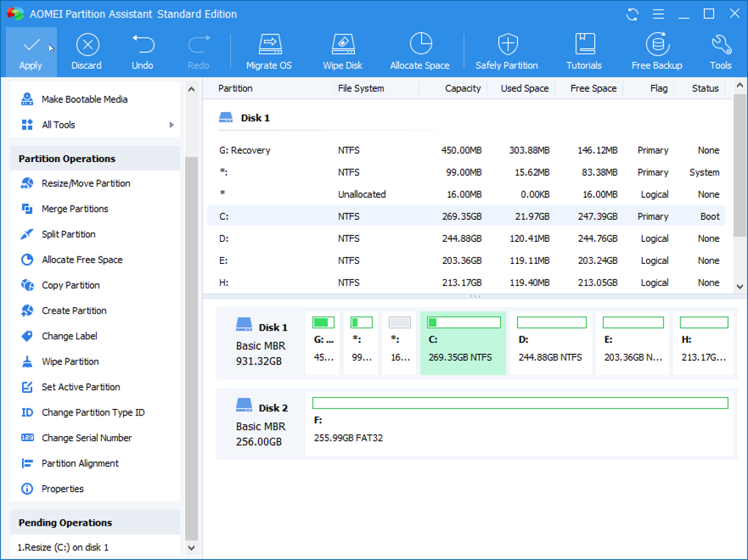
Task: Select the G: Recovery partition row
Action: tap(244, 150)
